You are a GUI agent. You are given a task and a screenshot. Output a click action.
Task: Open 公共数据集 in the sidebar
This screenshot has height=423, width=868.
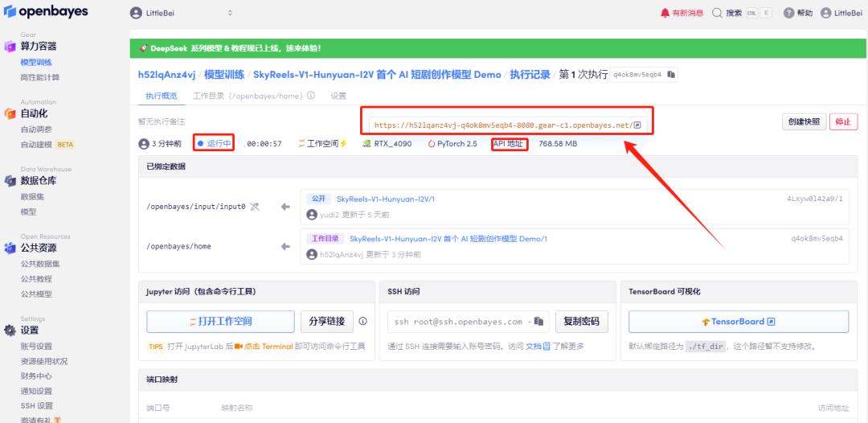point(40,264)
